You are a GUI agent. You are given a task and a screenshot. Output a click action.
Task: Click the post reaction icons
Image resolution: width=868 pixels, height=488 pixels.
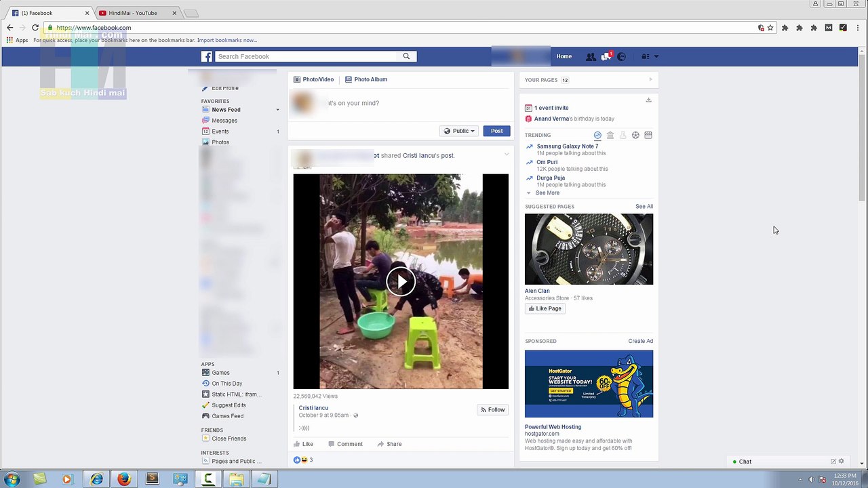(300, 460)
